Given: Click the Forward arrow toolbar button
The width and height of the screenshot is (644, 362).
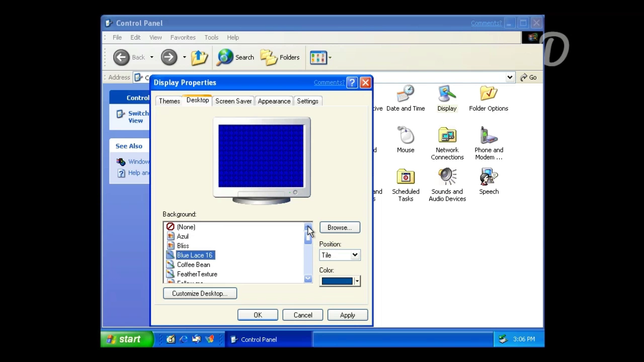Looking at the screenshot, I should click(x=169, y=57).
